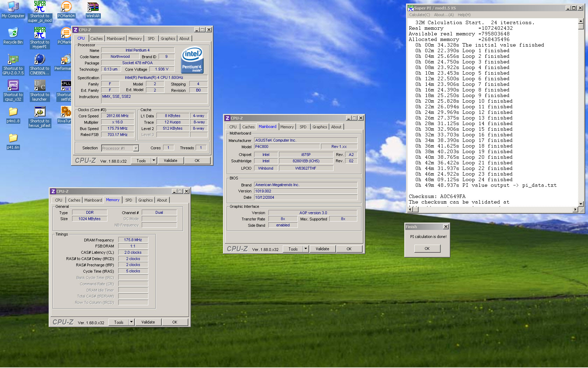Expand Tools dropdown arrow in the Mainboard window
The width and height of the screenshot is (588, 368).
[x=305, y=249]
